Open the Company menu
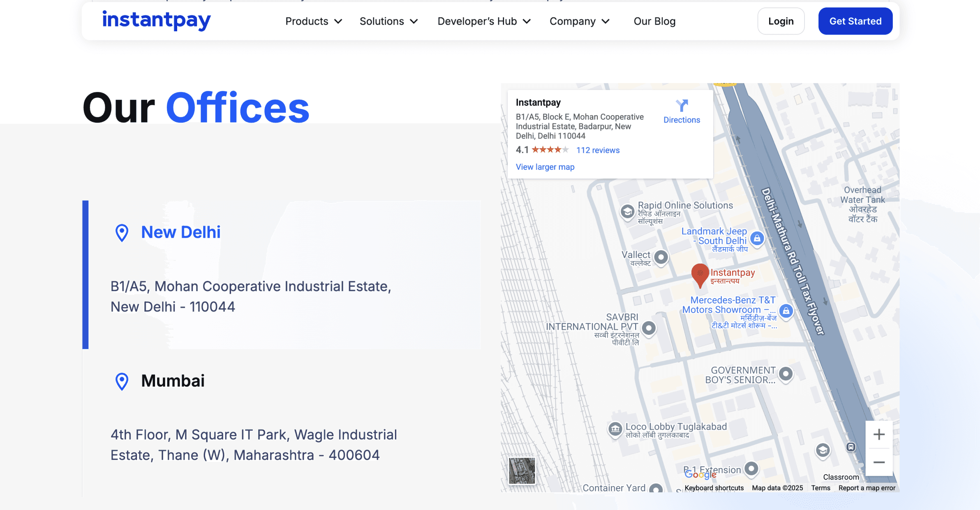The image size is (980, 510). [x=579, y=21]
